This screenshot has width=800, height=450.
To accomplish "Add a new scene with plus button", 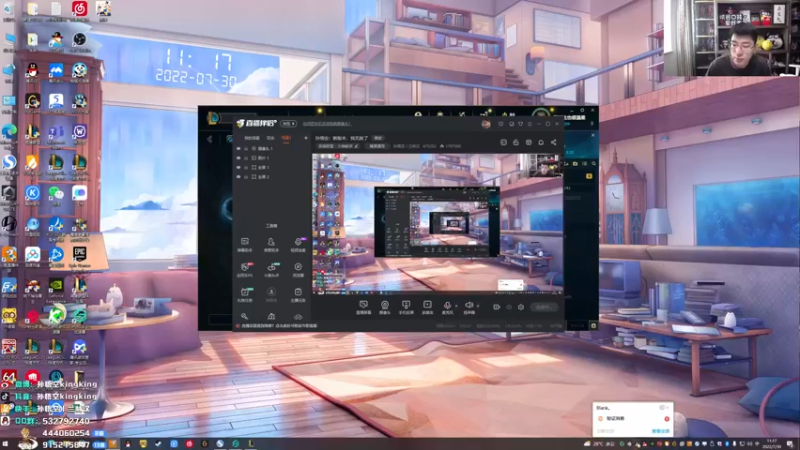I will pos(306,138).
